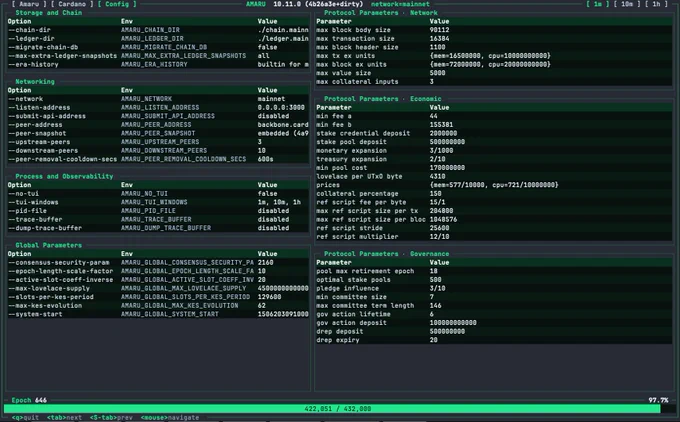Click the collateral percentage parameter
The width and height of the screenshot is (680, 422).
(x=357, y=194)
